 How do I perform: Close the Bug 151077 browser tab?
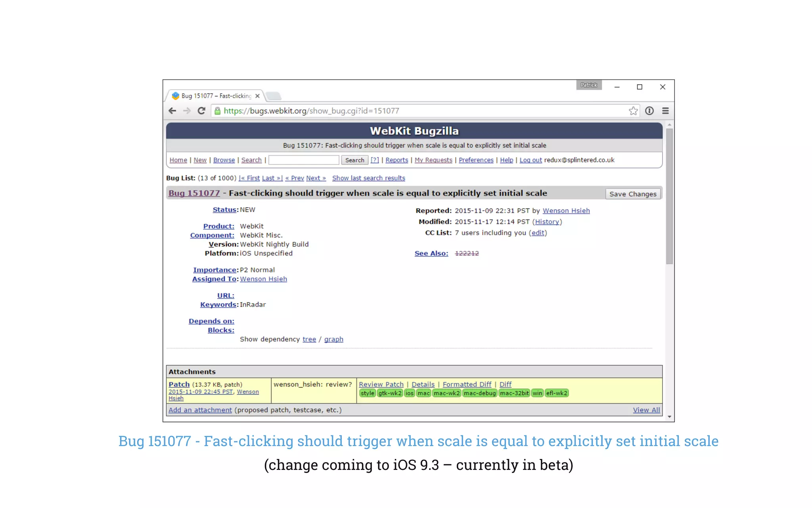click(x=257, y=96)
